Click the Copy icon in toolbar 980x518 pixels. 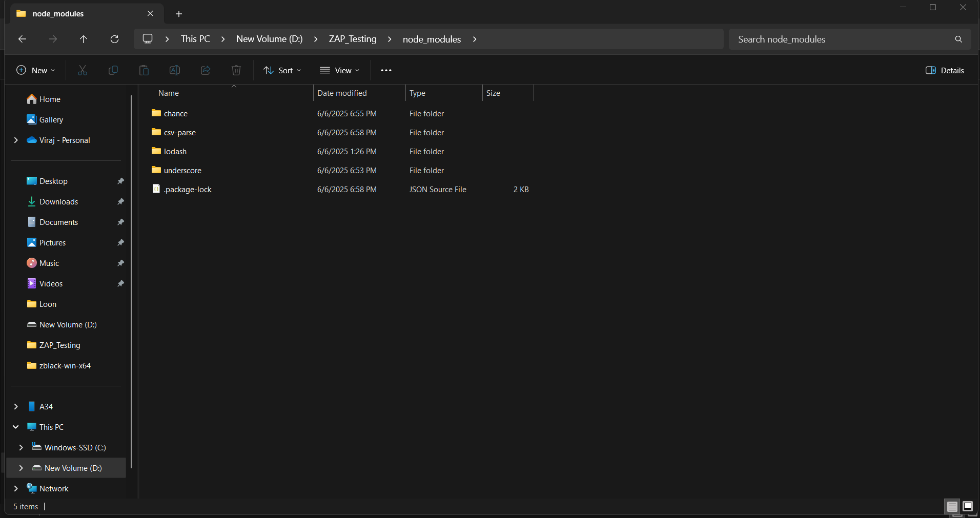pos(113,70)
